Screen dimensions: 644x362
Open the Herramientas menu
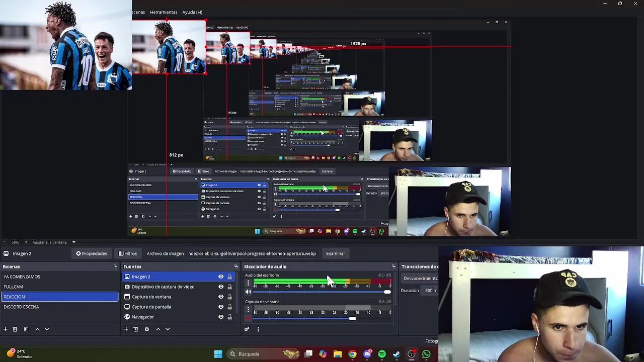tap(164, 12)
